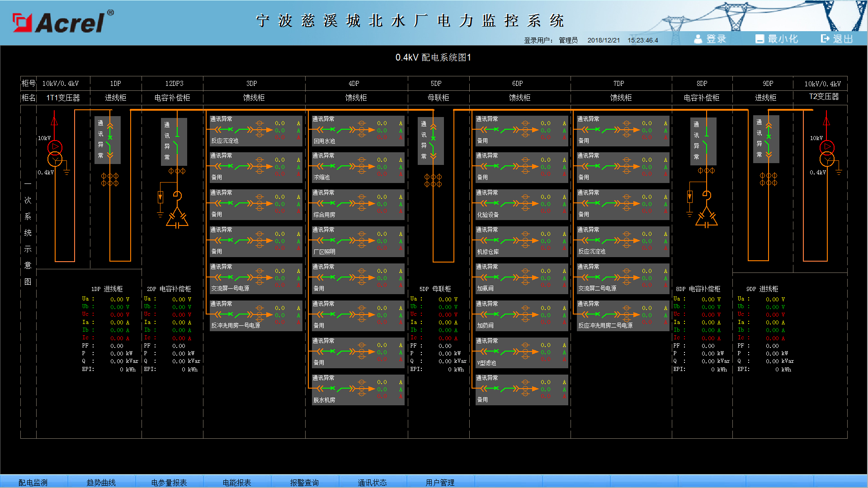Select the V型滤池 feeder panel in 6DP
868x488 pixels.
[x=522, y=352]
